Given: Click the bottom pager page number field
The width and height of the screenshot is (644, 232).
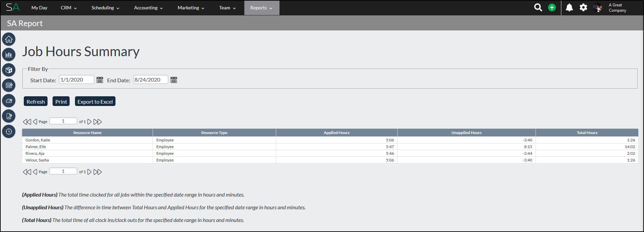Looking at the screenshot, I should [63, 171].
